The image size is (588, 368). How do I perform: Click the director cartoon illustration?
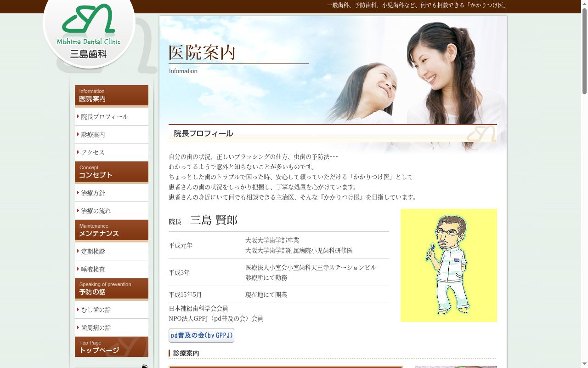tap(449, 265)
